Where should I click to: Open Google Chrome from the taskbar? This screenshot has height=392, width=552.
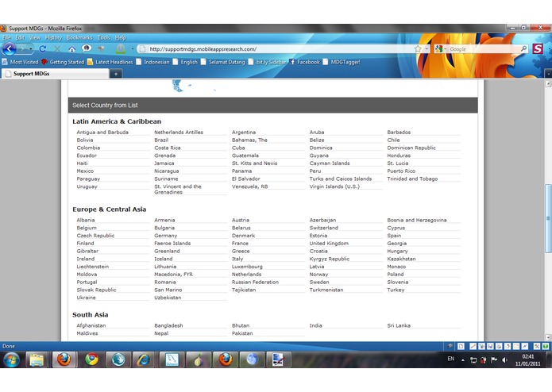pos(91,359)
